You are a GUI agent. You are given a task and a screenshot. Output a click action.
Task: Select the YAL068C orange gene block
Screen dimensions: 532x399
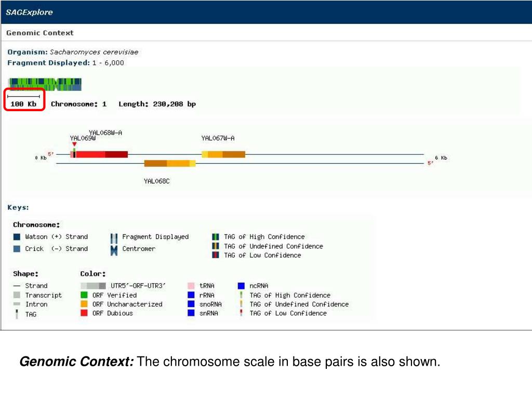click(170, 164)
